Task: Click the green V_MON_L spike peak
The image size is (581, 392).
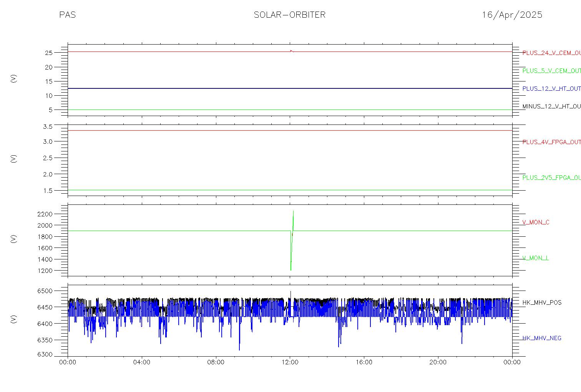Action: tap(293, 211)
